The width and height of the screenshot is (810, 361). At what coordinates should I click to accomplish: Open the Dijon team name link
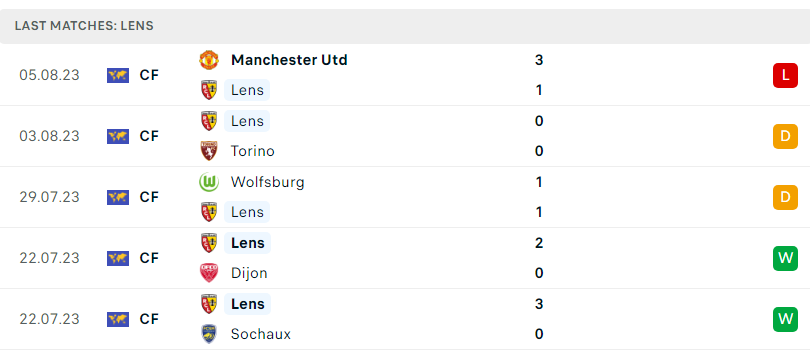coord(249,273)
